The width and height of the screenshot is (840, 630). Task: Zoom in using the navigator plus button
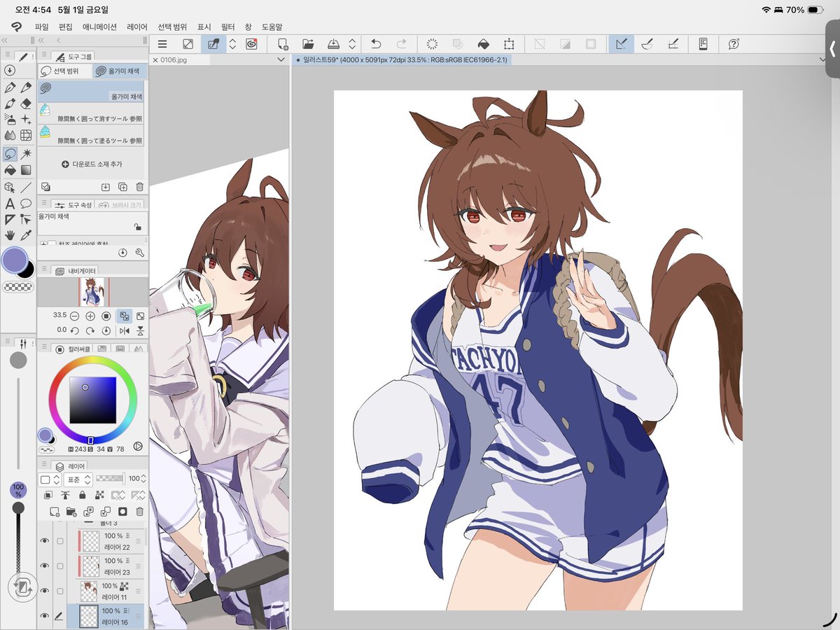90,316
